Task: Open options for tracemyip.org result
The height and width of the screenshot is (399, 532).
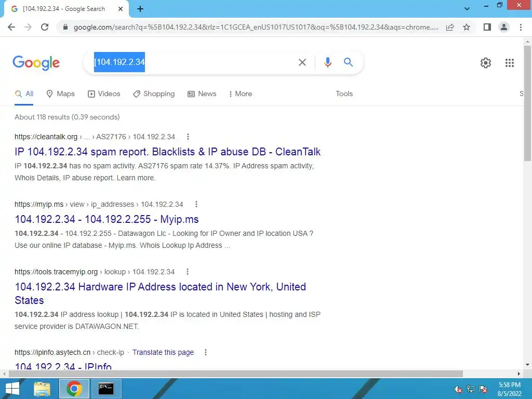Action: [x=187, y=272]
